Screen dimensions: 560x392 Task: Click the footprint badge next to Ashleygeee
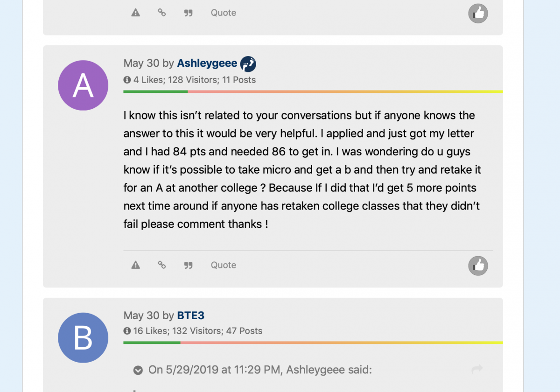(248, 63)
